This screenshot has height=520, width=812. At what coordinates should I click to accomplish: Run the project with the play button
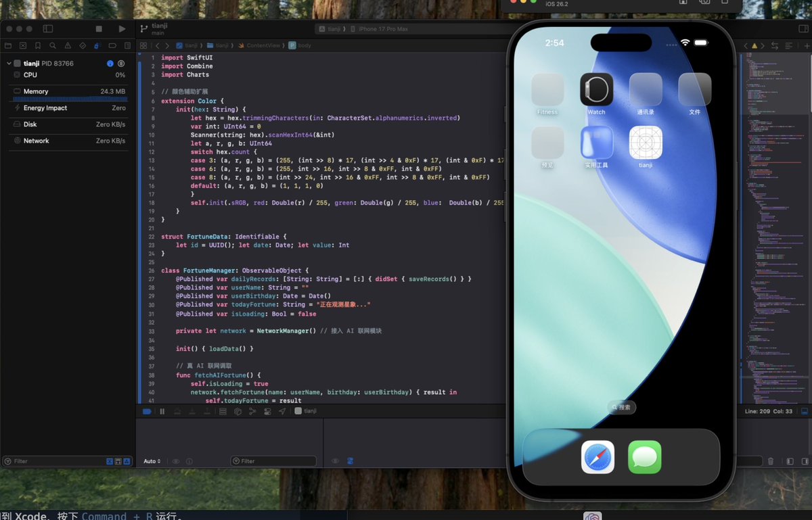tap(122, 29)
